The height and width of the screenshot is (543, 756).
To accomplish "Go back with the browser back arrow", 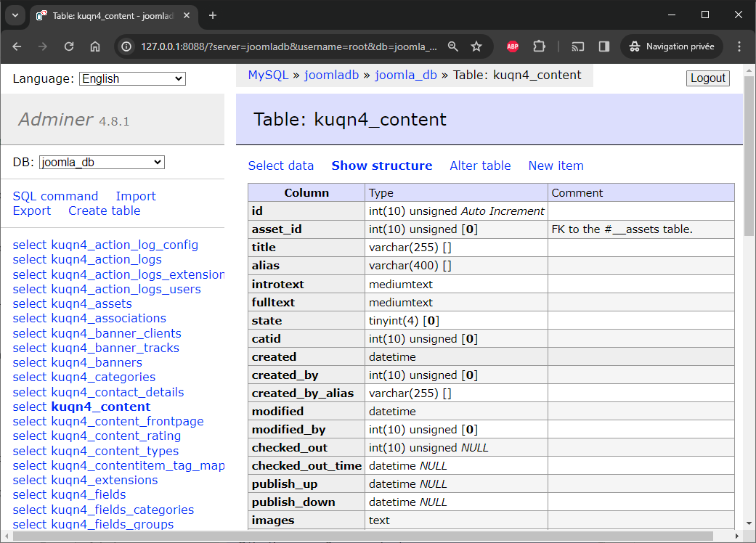I will click(x=17, y=46).
